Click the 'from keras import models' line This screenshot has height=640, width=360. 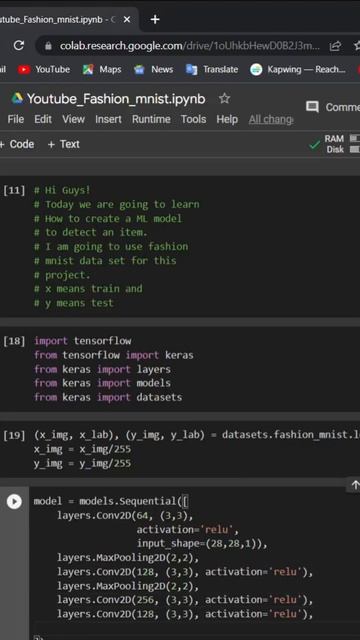point(102,383)
